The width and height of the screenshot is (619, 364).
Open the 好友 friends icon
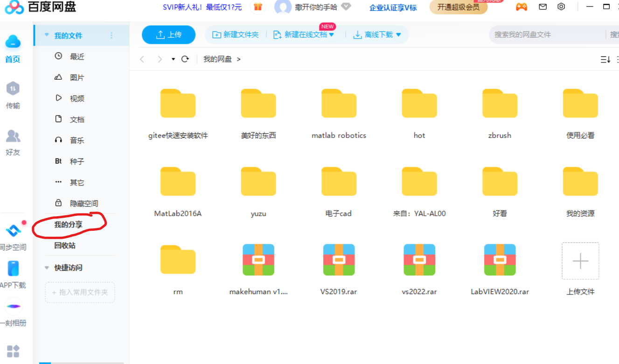[13, 136]
